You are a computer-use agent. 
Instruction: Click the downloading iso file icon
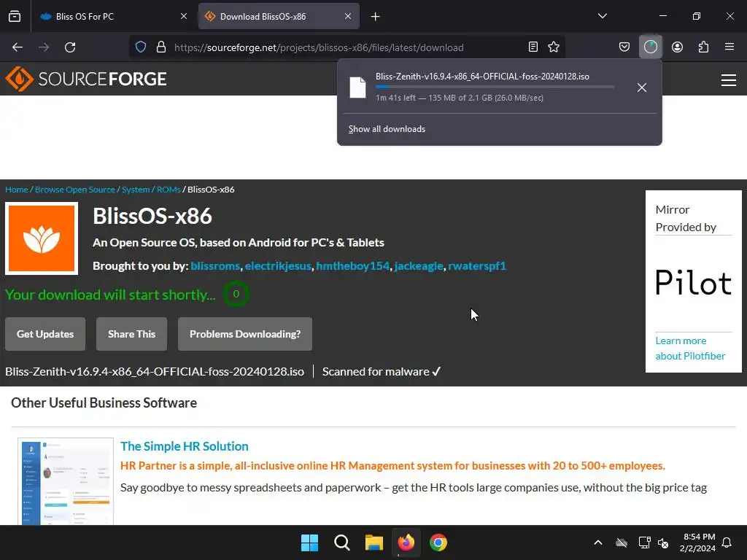pos(357,87)
